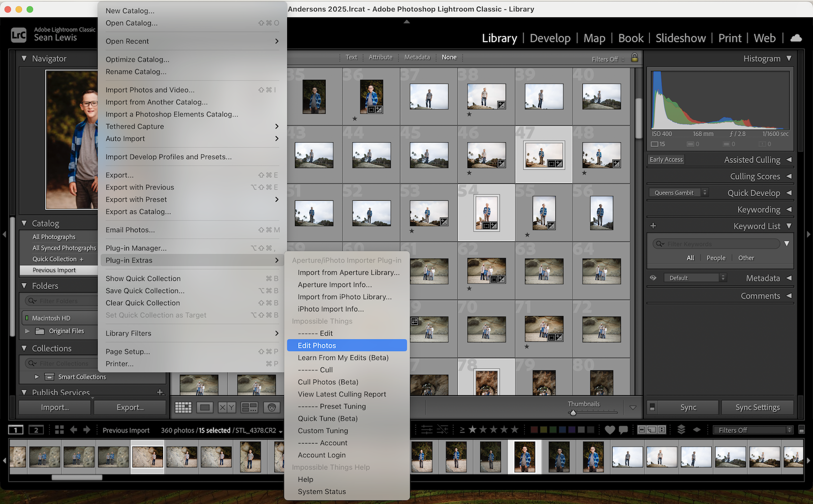Image resolution: width=813 pixels, height=504 pixels.
Task: Toggle filters switch at filmstrip right end
Action: coord(801,430)
